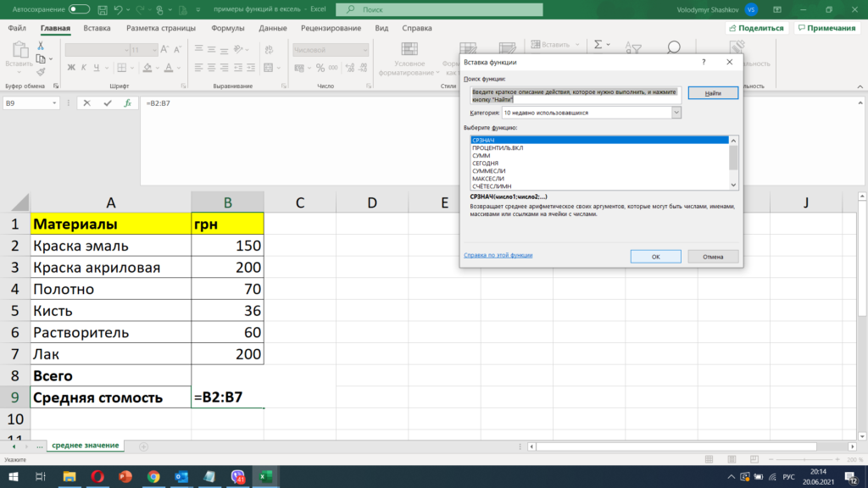Screen dimensions: 868x488
Task: Confirm formula entry with checkmark icon
Action: pos(108,103)
